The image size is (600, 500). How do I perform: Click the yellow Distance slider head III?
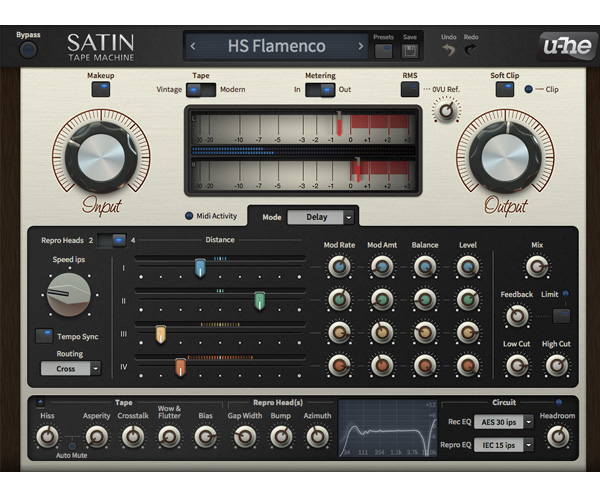click(x=161, y=334)
